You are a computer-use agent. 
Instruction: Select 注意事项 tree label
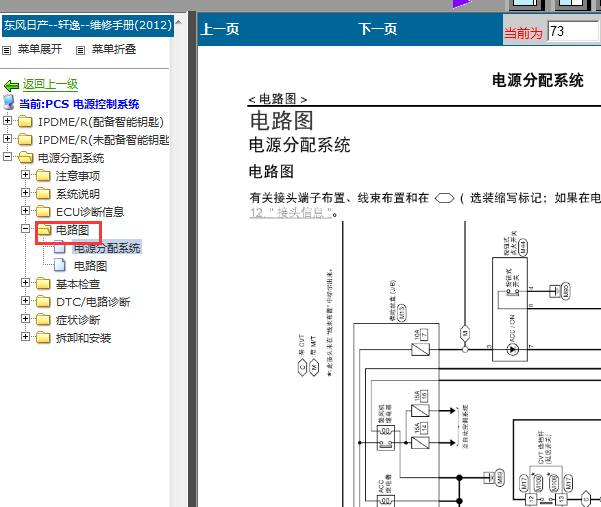pyautogui.click(x=78, y=176)
